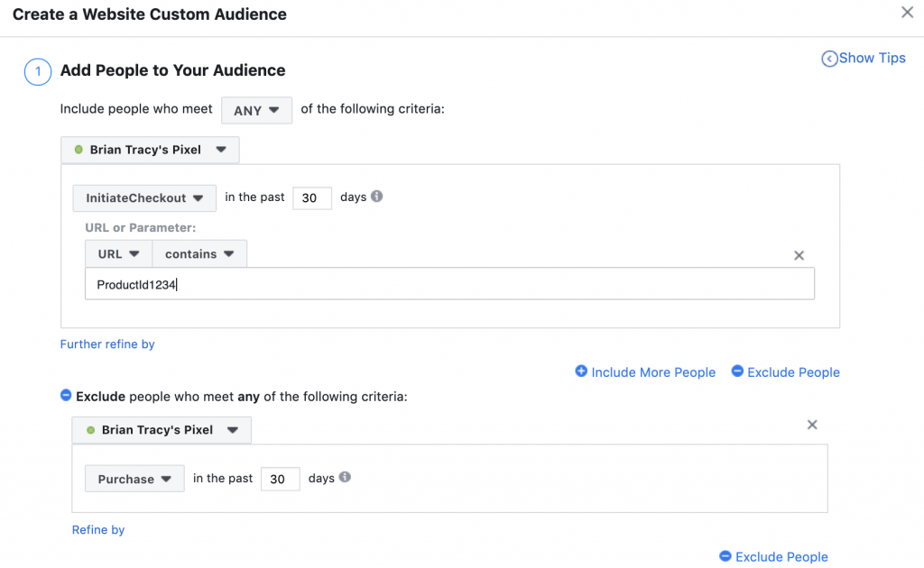Click Further refine by link
This screenshot has height=568, width=924.
click(x=107, y=344)
